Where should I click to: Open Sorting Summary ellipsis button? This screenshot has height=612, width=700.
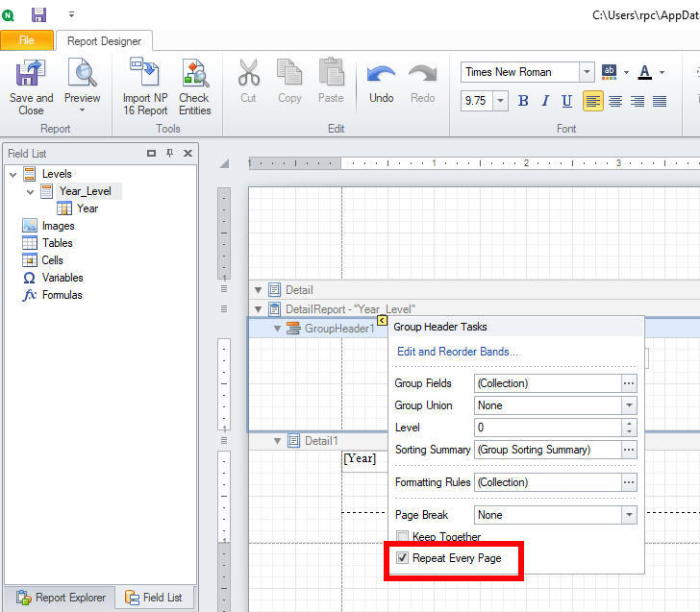click(629, 450)
